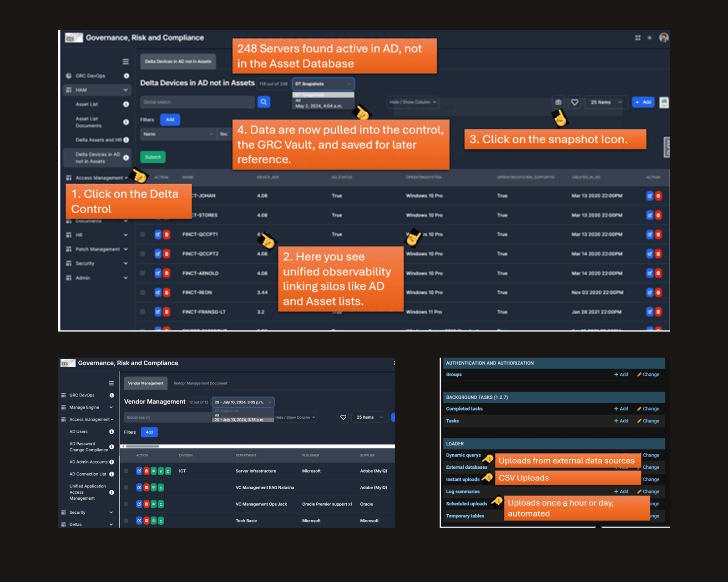This screenshot has height=582, width=728.
Task: Click the heart favorite icon in Vendor Management
Action: click(343, 417)
